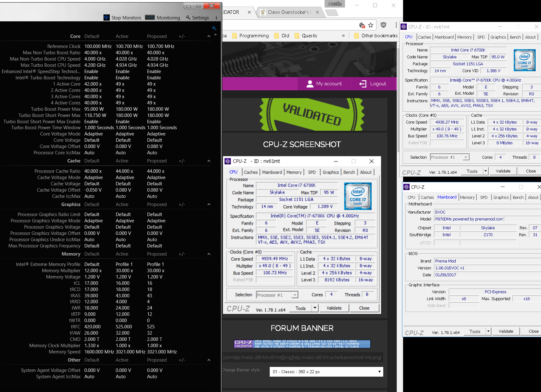The height and width of the screenshot is (392, 541).
Task: Click the blocked cookies icon in address bar
Action: click(362, 25)
